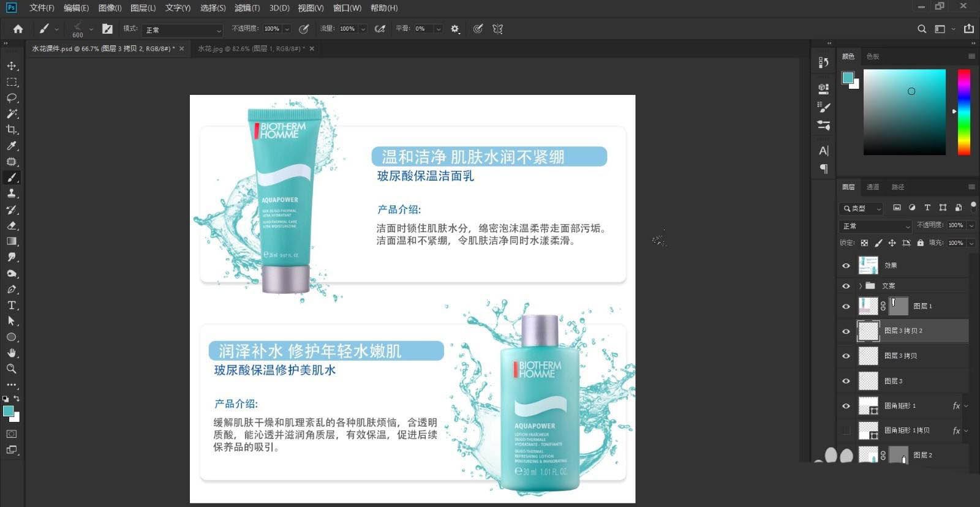Toggle layer filter on/off switch
The image size is (980, 507).
[973, 207]
